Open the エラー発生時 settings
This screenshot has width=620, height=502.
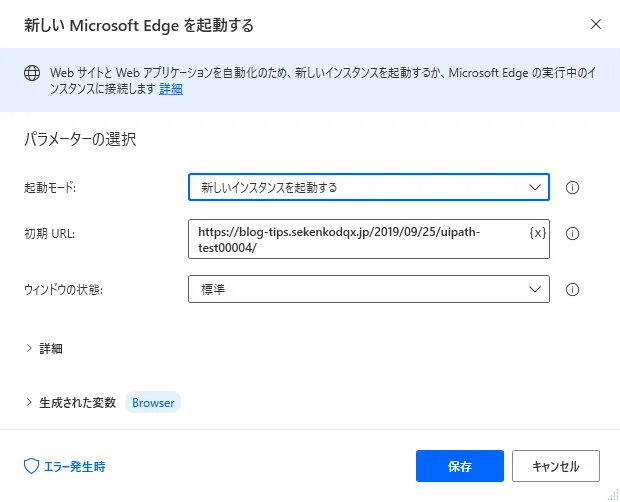(x=72, y=466)
